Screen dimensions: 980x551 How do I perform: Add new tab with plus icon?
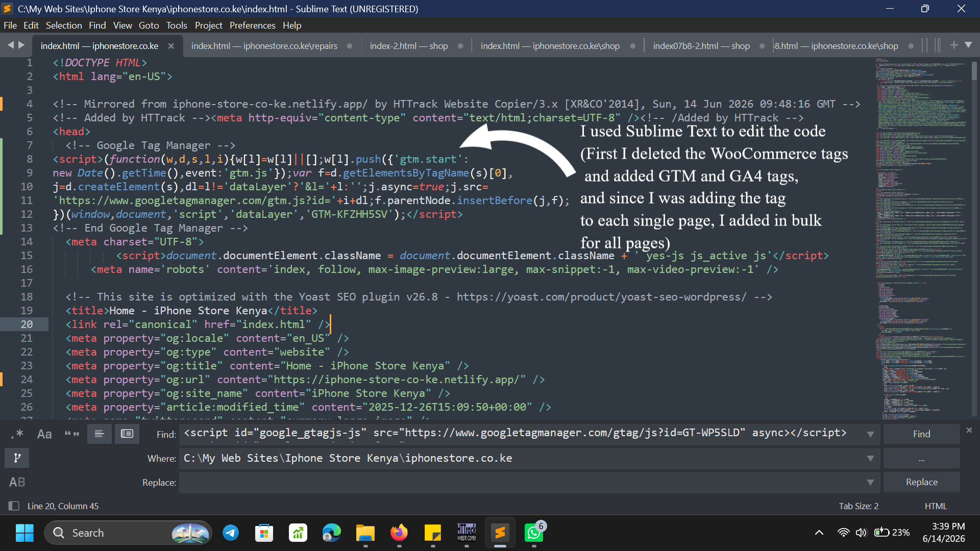[x=953, y=45]
